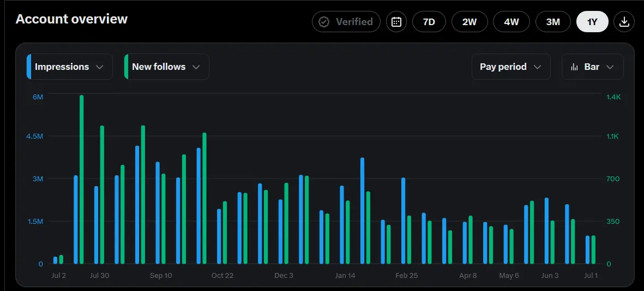Click the tallest green bar after Jul 2

(81, 179)
